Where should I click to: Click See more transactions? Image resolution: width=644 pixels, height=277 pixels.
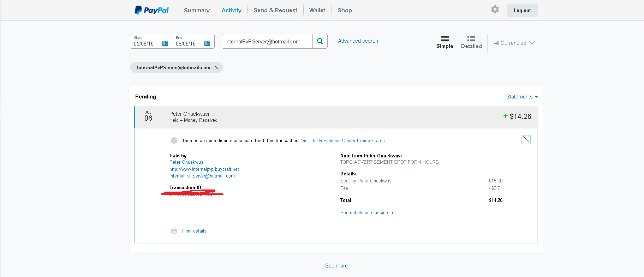point(336,266)
